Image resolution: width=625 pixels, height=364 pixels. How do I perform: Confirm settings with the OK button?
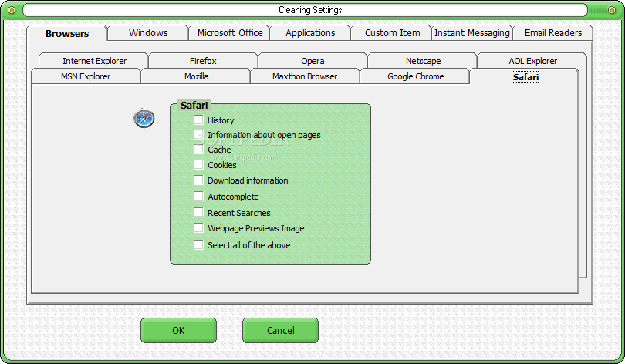point(178,330)
